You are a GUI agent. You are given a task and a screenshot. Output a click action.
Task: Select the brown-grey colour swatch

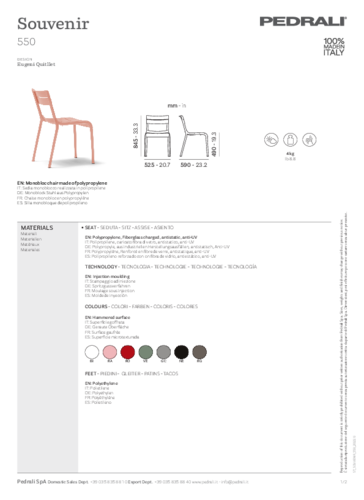click(200, 352)
